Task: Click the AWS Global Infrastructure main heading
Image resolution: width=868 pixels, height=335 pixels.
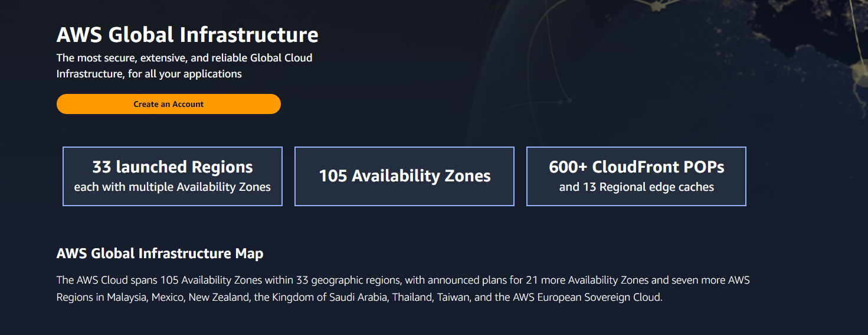Action: pyautogui.click(x=187, y=35)
